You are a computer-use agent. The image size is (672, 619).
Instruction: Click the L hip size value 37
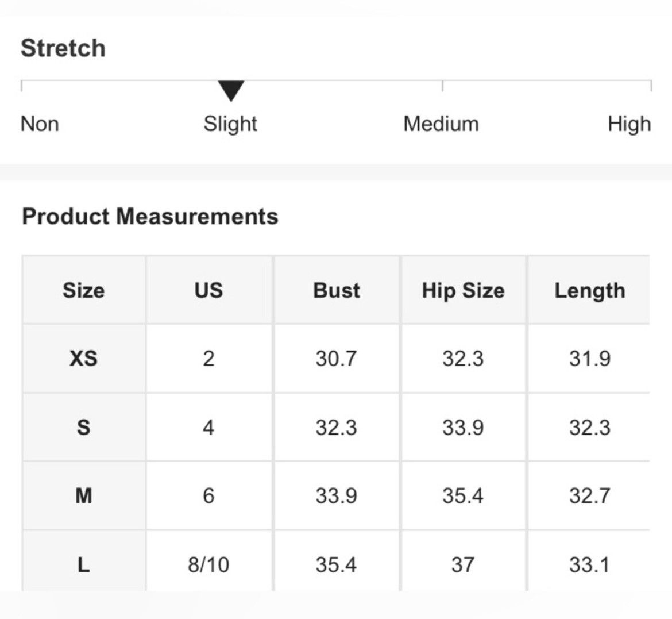[463, 564]
